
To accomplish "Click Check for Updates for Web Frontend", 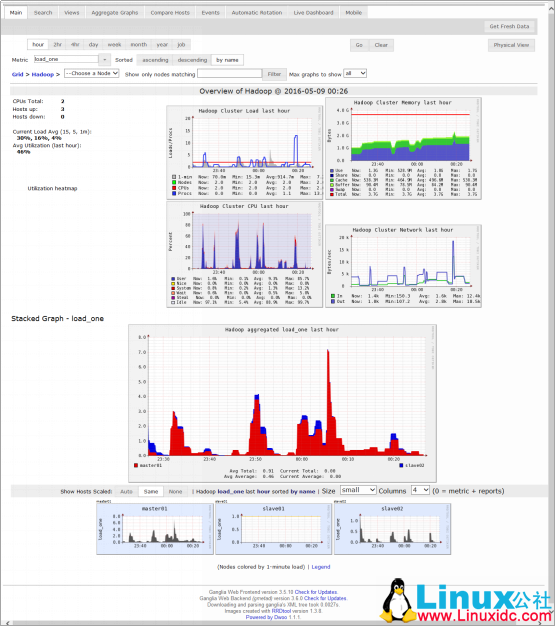I will click(x=316, y=592).
